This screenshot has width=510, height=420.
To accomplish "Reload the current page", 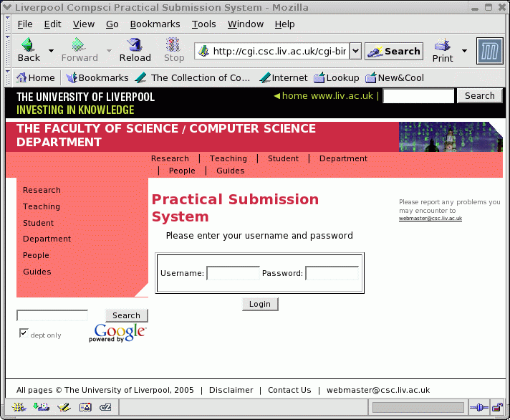I will (x=135, y=50).
